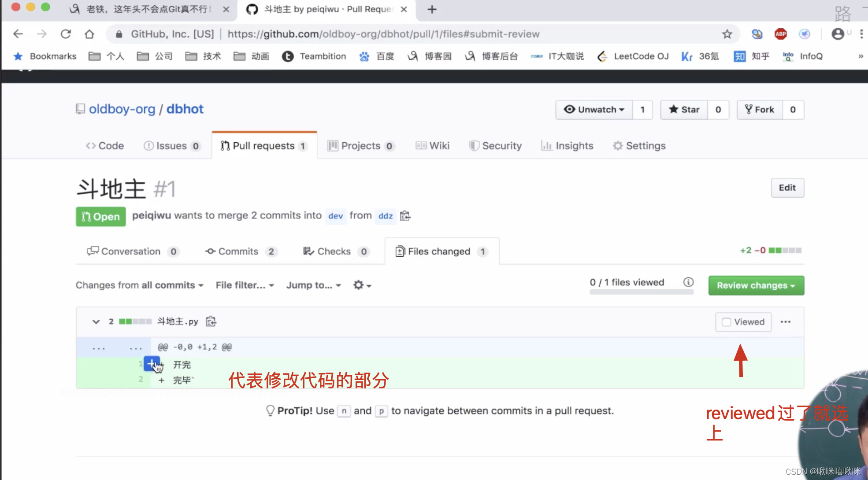Screen dimensions: 868x480
Task: Switch to the Code tab
Action: click(104, 146)
